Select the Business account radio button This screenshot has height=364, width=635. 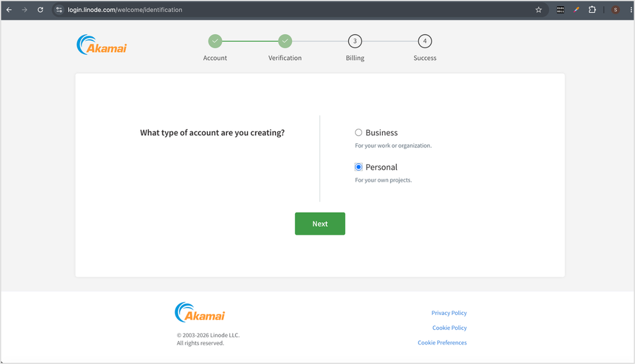(358, 133)
